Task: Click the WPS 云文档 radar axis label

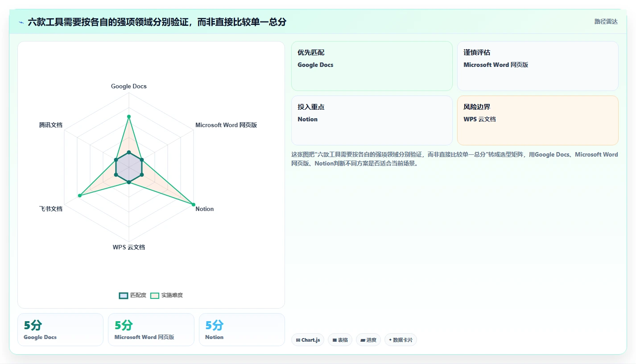Action: (x=129, y=247)
